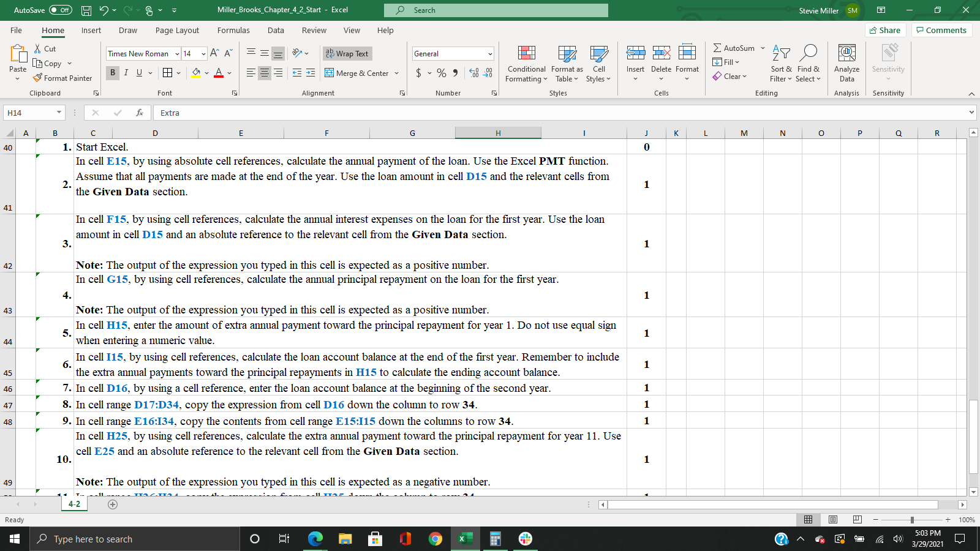Switch to Page Layout view icon
The height and width of the screenshot is (551, 980).
point(833,520)
